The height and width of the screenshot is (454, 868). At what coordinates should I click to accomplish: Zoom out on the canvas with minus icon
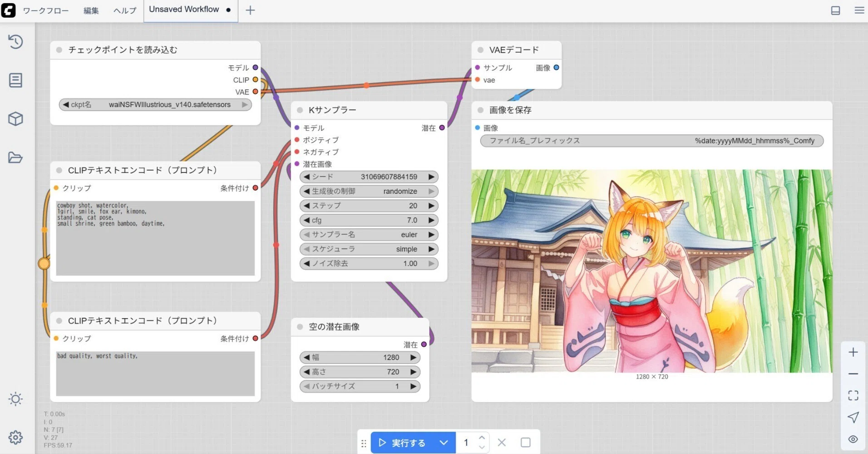853,374
